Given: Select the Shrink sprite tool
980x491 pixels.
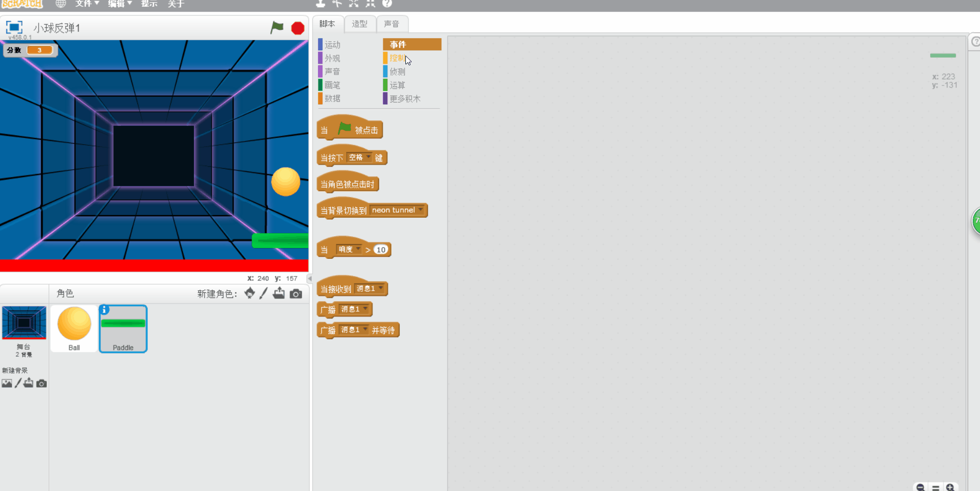Looking at the screenshot, I should click(x=370, y=4).
